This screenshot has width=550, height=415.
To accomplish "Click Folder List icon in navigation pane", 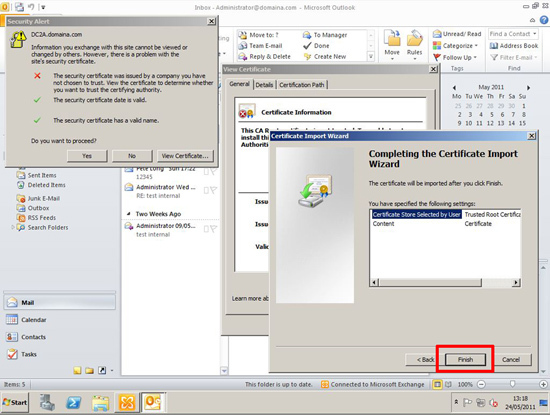I will point(89,370).
